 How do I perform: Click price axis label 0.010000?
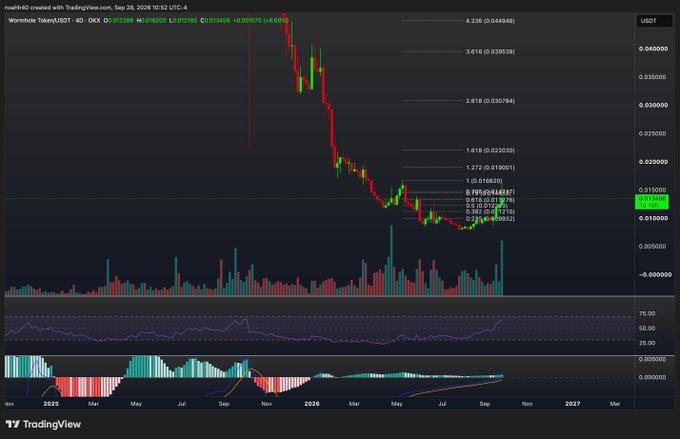point(653,218)
